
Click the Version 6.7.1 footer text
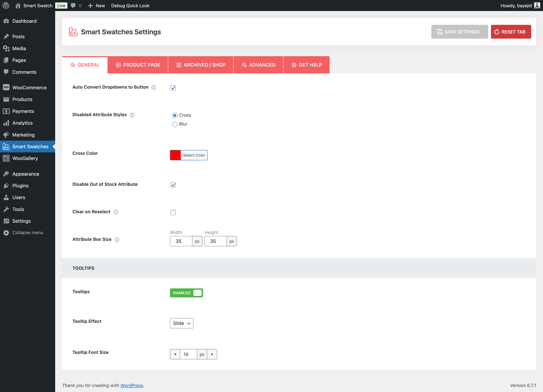523,385
